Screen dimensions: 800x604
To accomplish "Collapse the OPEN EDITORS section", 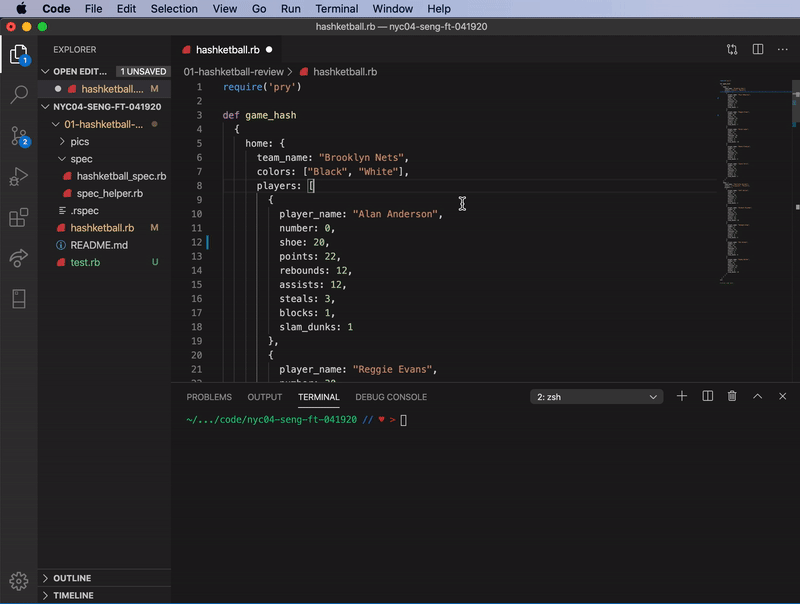I will click(x=45, y=71).
